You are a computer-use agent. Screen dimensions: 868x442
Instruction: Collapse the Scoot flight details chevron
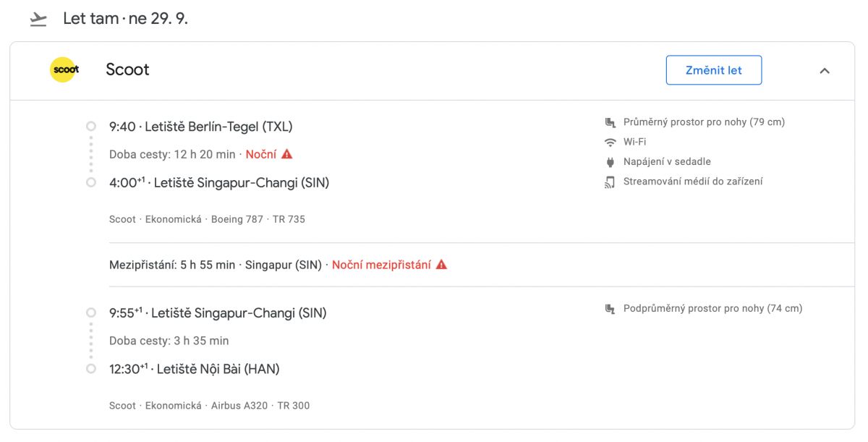825,71
